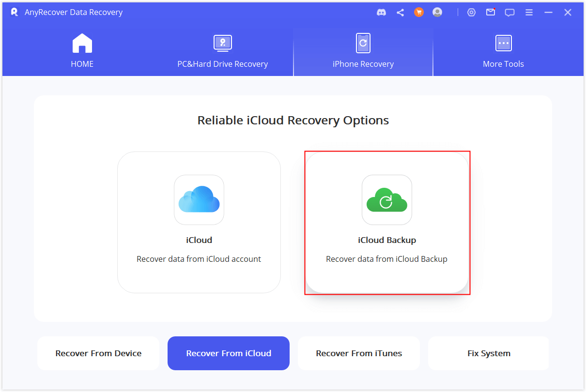This screenshot has height=392, width=586.
Task: Open the Discord community icon
Action: pyautogui.click(x=381, y=13)
